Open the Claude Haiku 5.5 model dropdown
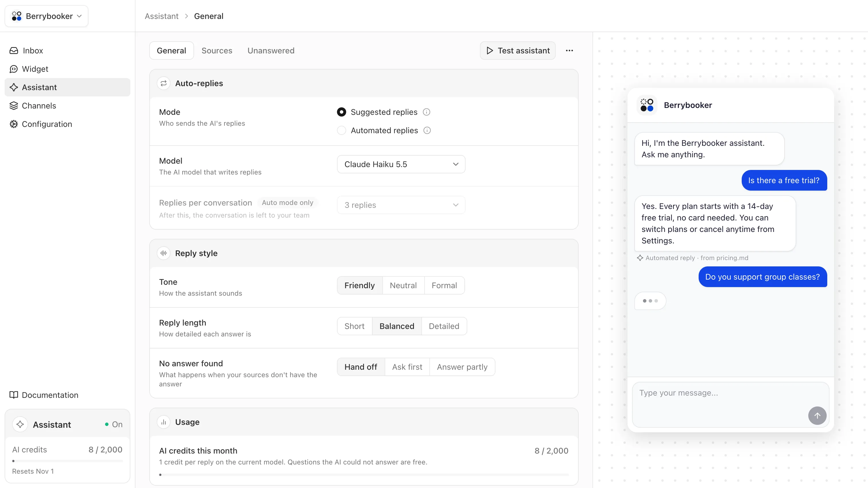The width and height of the screenshot is (868, 488). tap(401, 164)
